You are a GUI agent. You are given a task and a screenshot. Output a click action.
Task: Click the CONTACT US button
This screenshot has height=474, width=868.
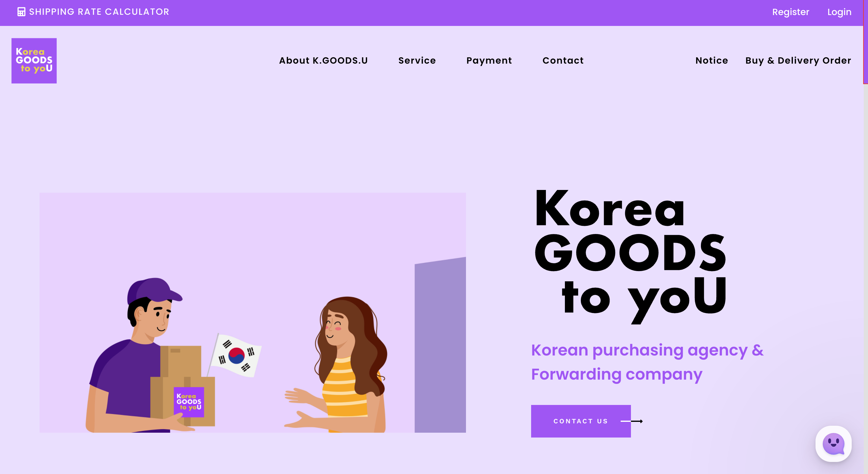[x=581, y=421]
